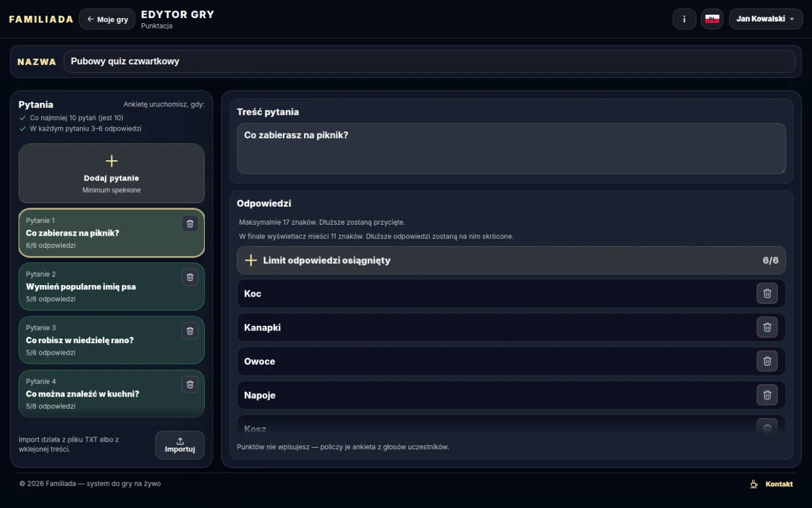The width and height of the screenshot is (812, 508).
Task: Focus the Treść pytania text area
Action: tap(511, 149)
